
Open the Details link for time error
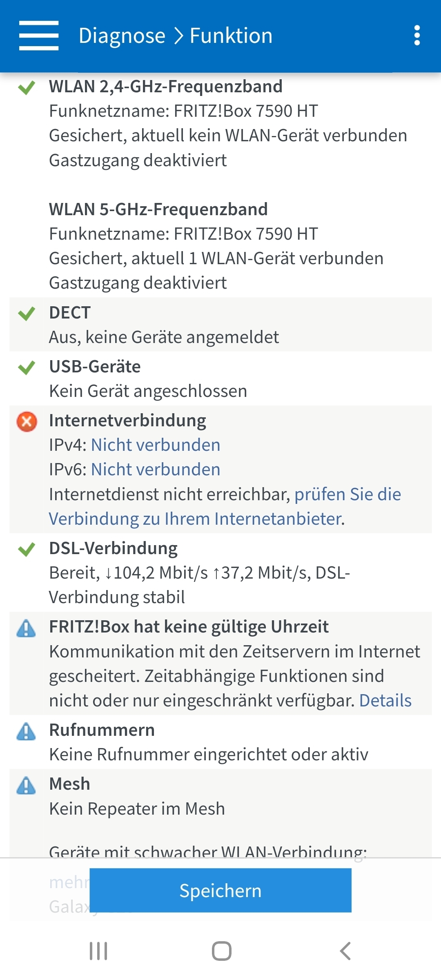(385, 700)
